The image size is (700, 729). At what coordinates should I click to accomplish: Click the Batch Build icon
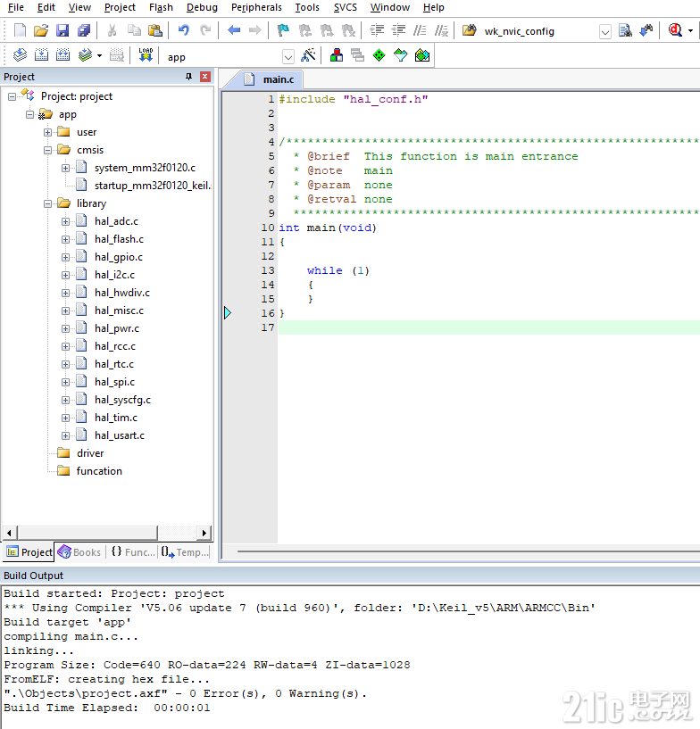click(x=85, y=55)
